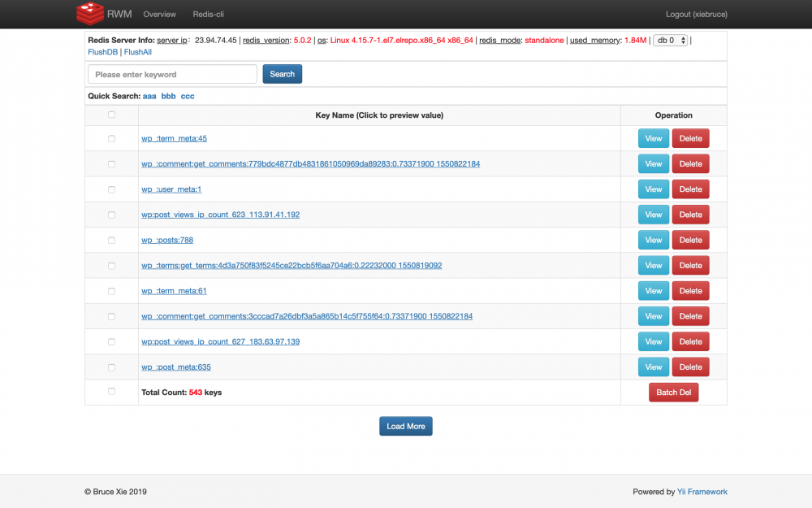Open the wp_:terms:get_terms:4d3a750 key link
Image resolution: width=812 pixels, height=508 pixels.
(x=292, y=266)
